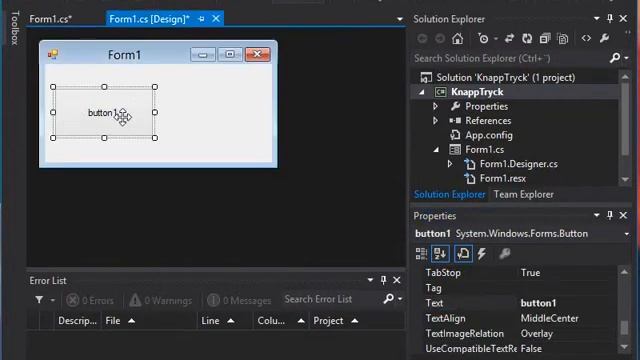This screenshot has width=640, height=360.
Task: Click Sync with Active Document arrows icon
Action: pos(509,39)
